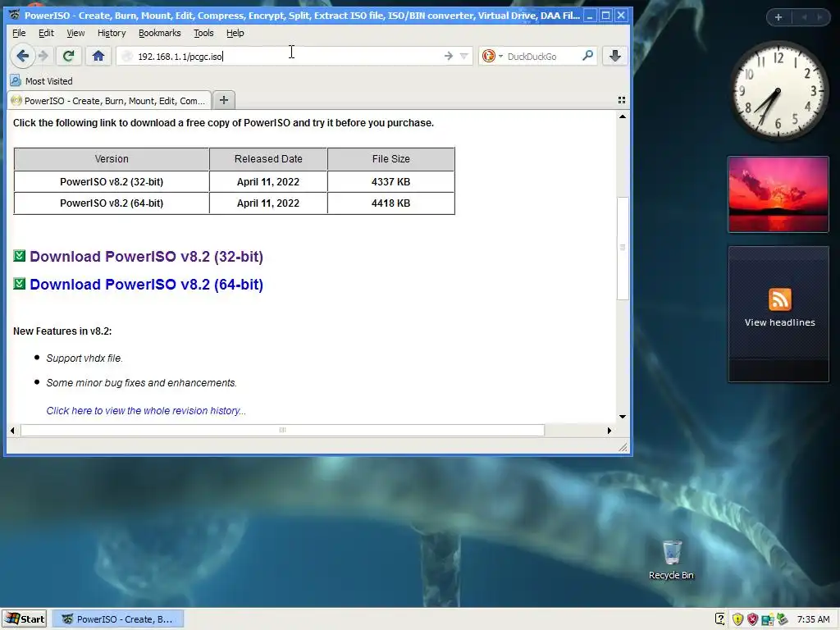Click the Released Date column header
This screenshot has width=840, height=630.
[x=268, y=159]
